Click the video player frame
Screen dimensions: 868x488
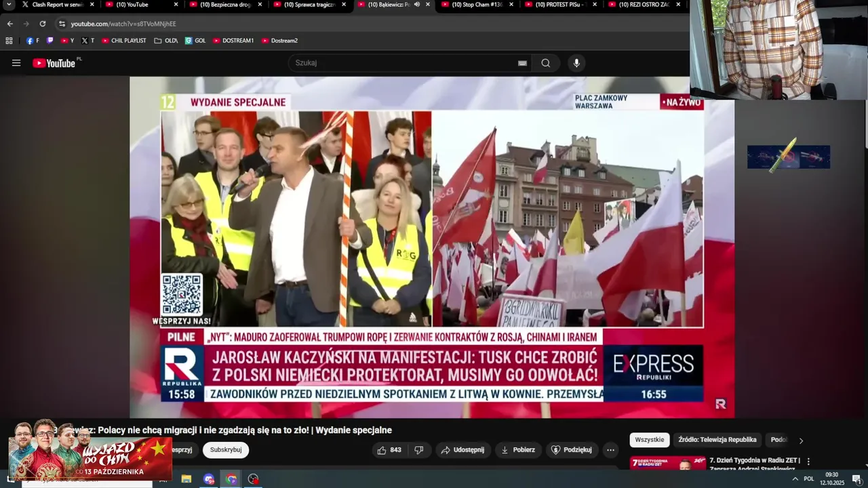tap(432, 247)
